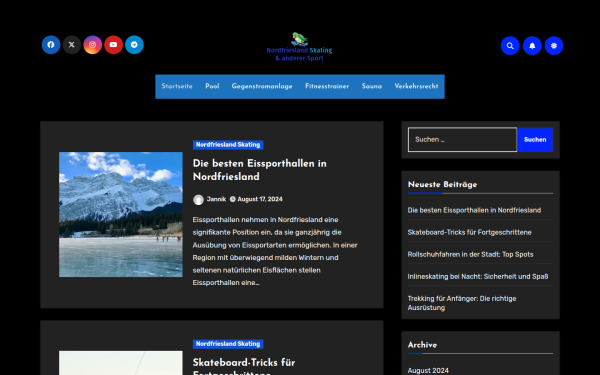Open sidebar link Skateboard-Tricks für Fortgeschrittene
This screenshot has height=375, width=600.
coord(470,232)
